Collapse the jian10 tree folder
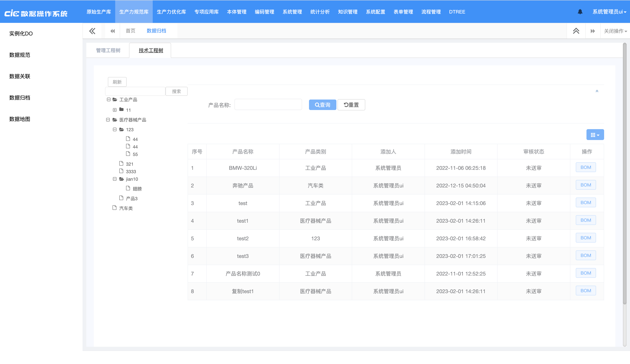The image size is (630, 364). [x=114, y=179]
